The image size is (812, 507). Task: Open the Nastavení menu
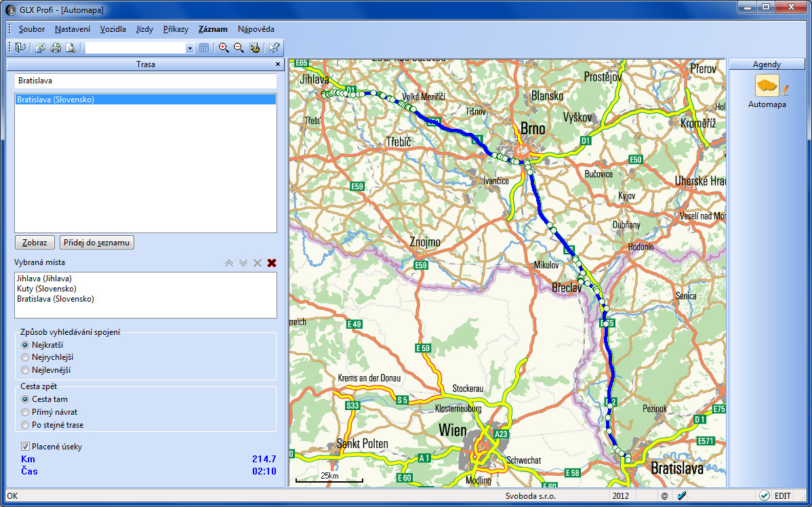pyautogui.click(x=73, y=29)
